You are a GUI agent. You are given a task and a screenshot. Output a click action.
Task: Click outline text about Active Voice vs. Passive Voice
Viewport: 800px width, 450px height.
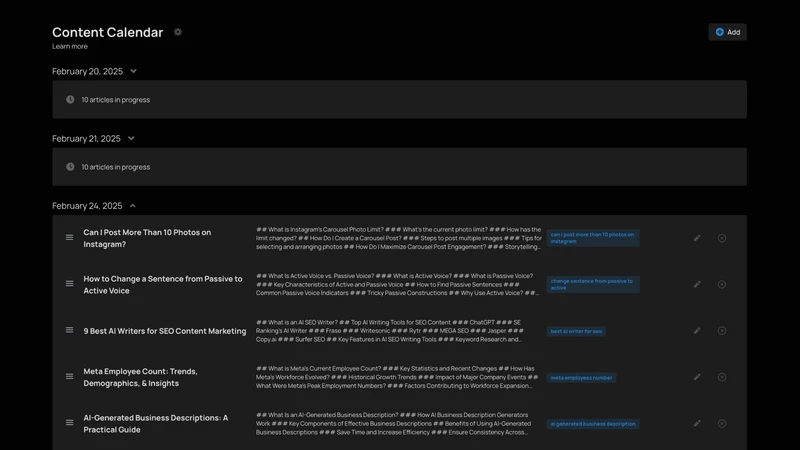click(397, 285)
